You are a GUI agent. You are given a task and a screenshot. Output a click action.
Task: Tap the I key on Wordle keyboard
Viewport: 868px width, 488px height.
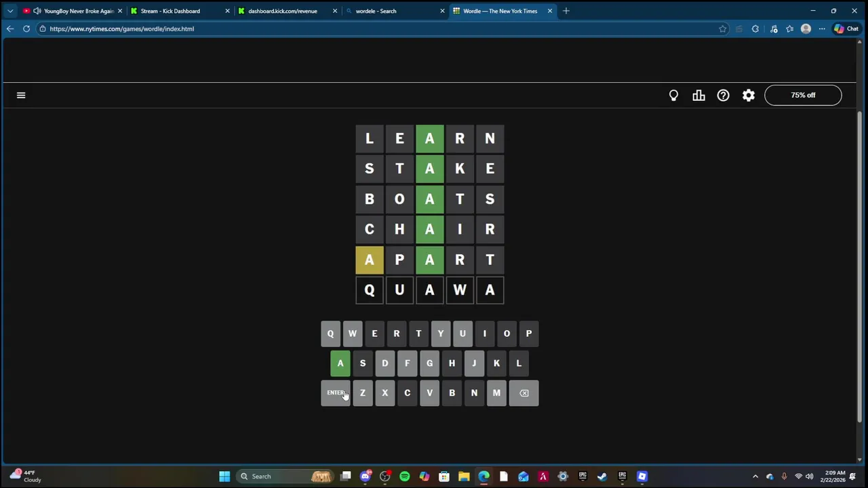click(x=485, y=333)
